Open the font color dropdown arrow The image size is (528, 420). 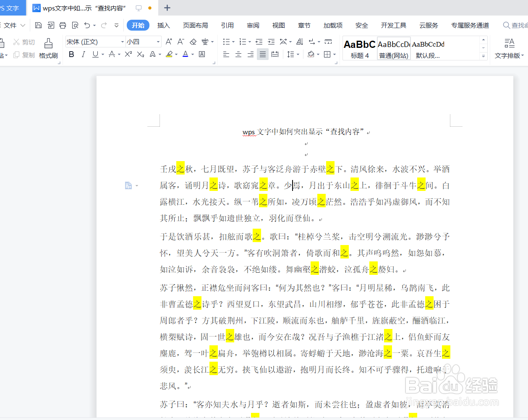[x=193, y=55]
